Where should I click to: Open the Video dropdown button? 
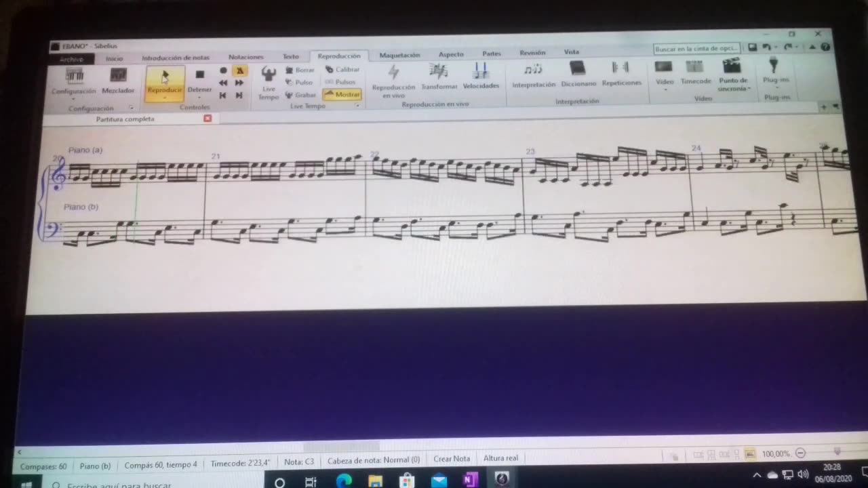(665, 75)
